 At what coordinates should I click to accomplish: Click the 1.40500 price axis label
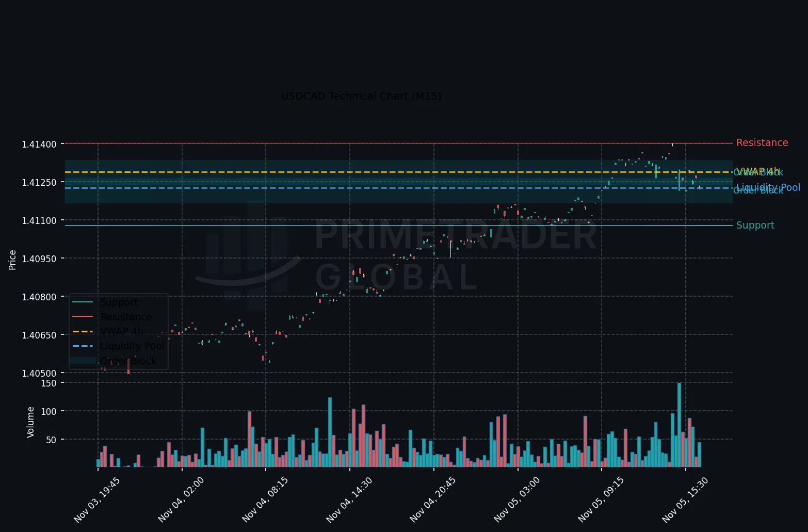pyautogui.click(x=39, y=373)
